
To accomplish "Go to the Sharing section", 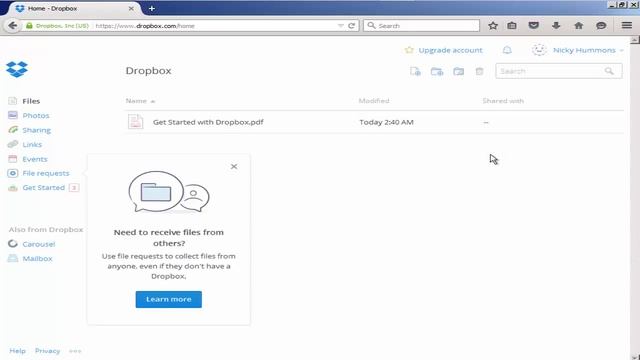I will (37, 130).
